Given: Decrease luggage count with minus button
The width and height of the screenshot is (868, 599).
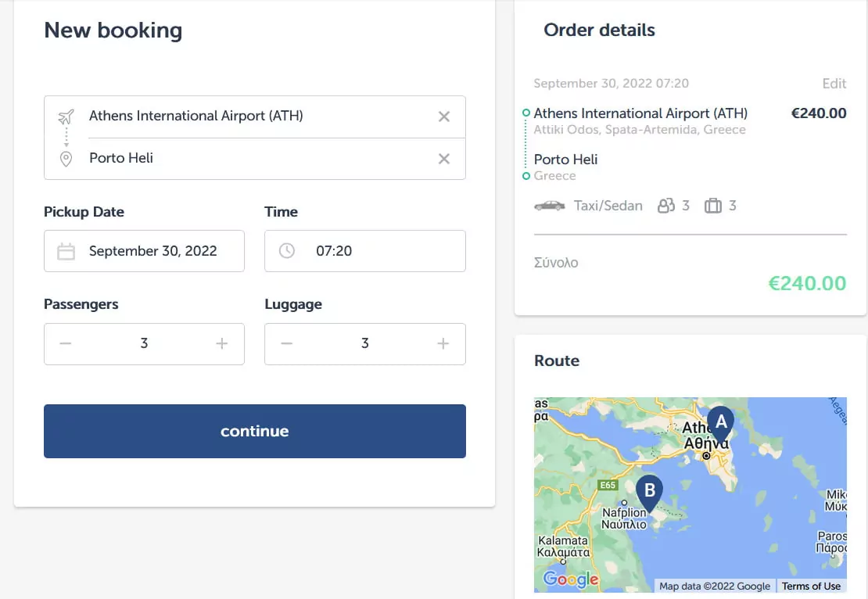Looking at the screenshot, I should point(286,344).
